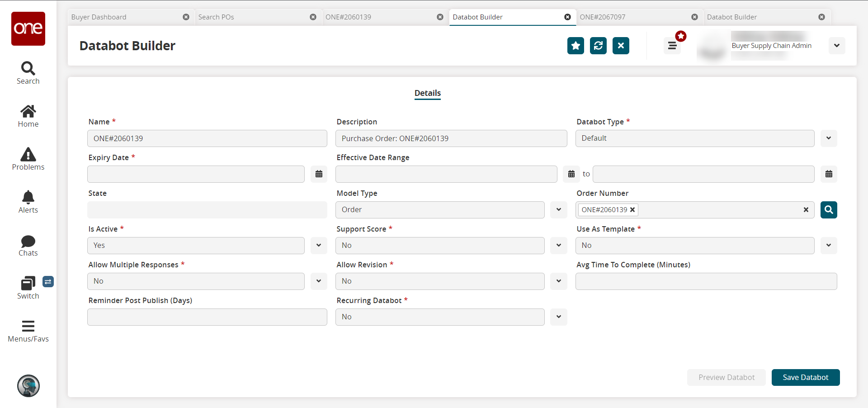Click the Save Databot button
Image resolution: width=868 pixels, height=408 pixels.
tap(805, 378)
